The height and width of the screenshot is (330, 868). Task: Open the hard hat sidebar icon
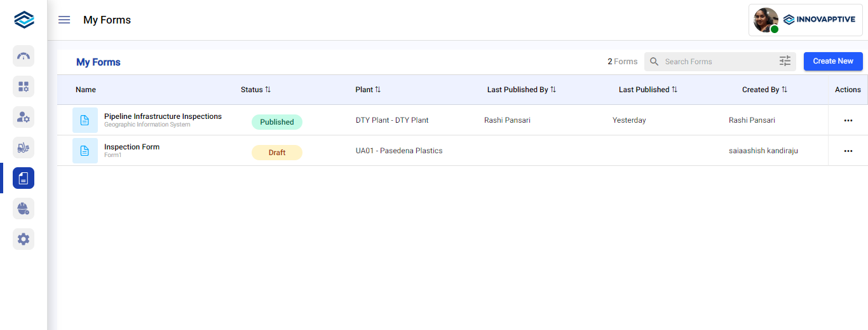click(24, 209)
